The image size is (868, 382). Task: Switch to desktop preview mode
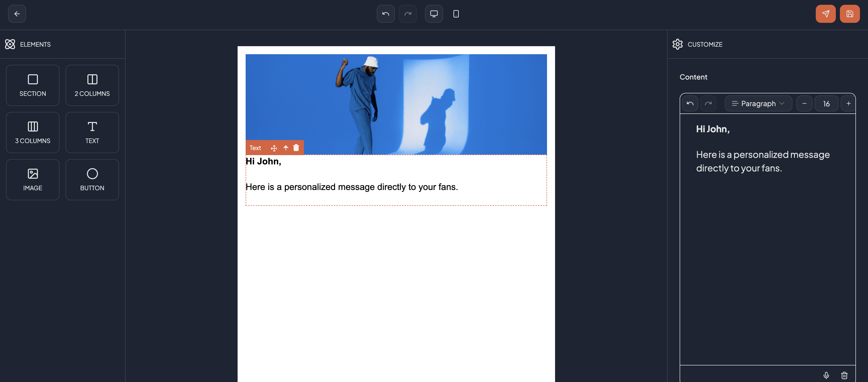434,14
